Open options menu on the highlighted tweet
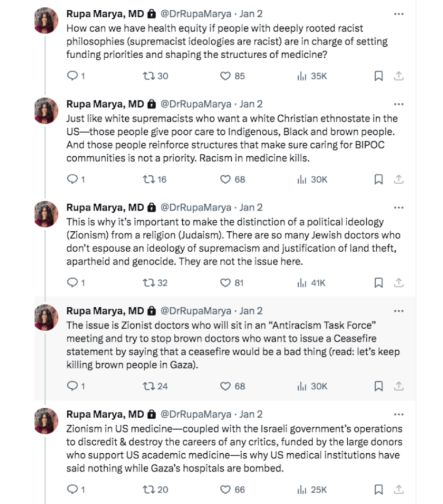Viewport: 443px width, 504px height. (x=399, y=310)
